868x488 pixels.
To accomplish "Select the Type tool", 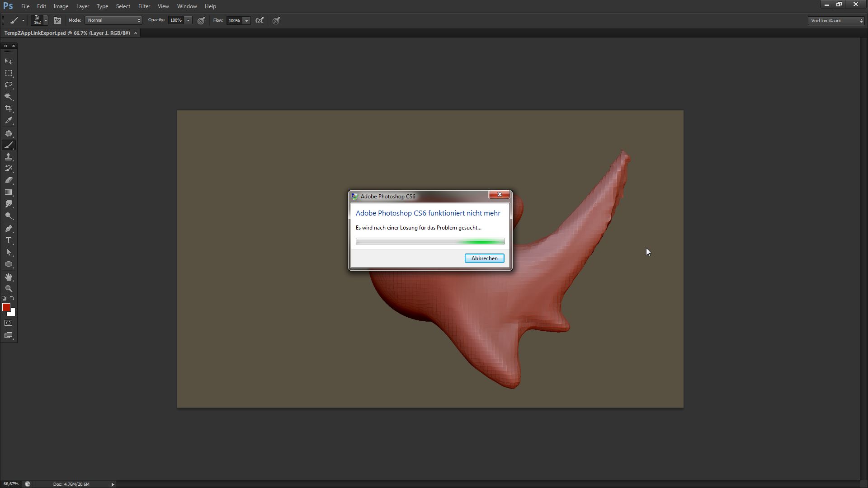I will click(x=9, y=240).
